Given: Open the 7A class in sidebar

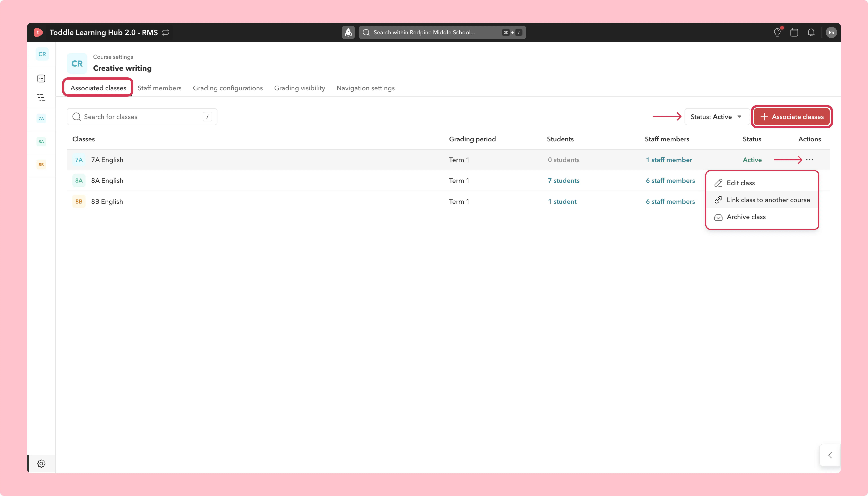Looking at the screenshot, I should click(x=41, y=118).
